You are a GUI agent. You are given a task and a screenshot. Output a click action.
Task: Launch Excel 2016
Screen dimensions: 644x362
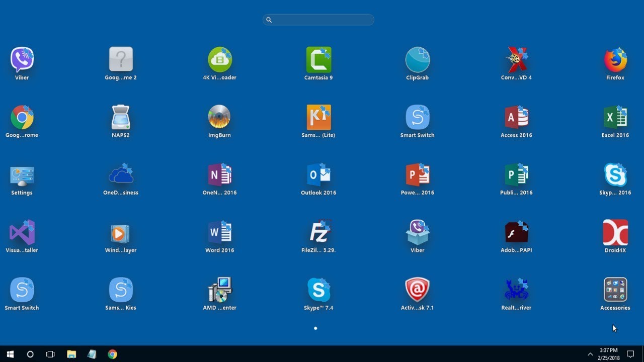615,117
